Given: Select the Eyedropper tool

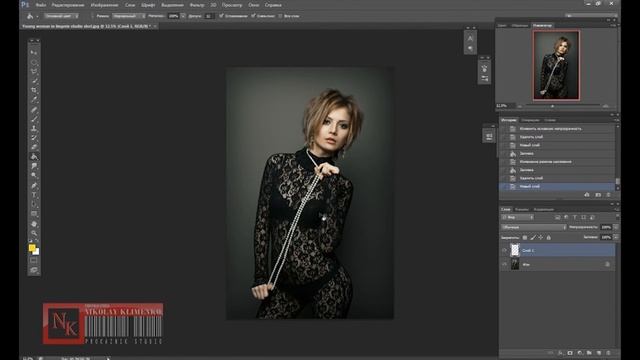Looking at the screenshot, I should click(x=34, y=100).
